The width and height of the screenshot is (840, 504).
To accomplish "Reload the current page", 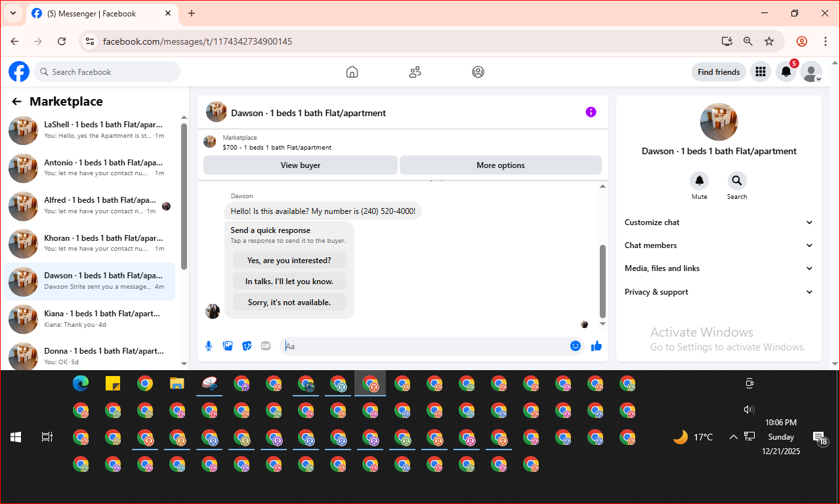I will (x=62, y=41).
